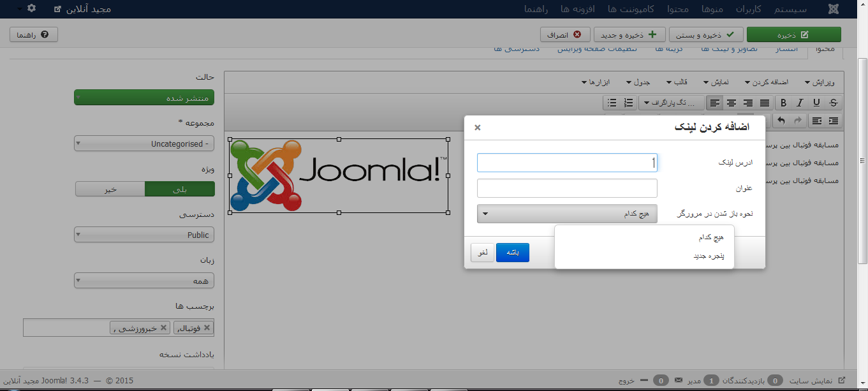Screen dimensions: 868x391
Task: Align text left in the editor
Action: pyautogui.click(x=715, y=103)
